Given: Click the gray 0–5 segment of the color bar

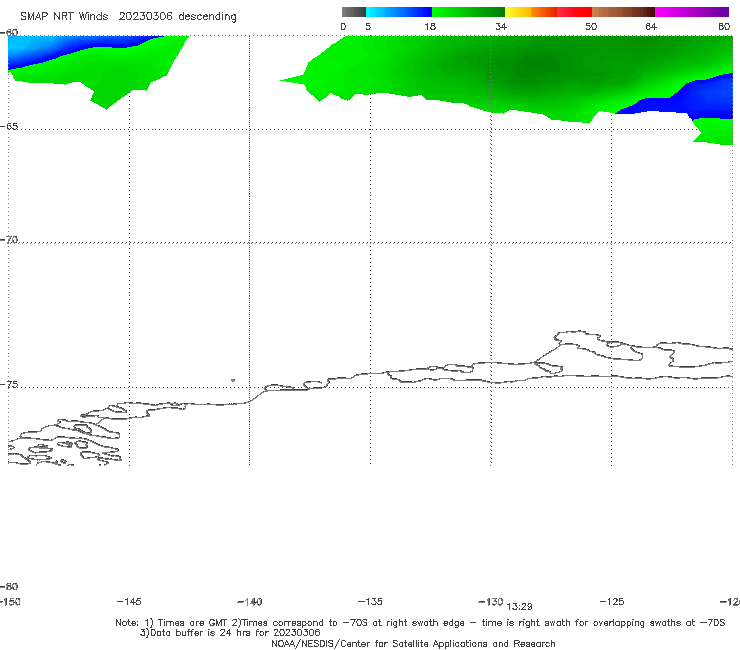Looking at the screenshot, I should (x=353, y=12).
